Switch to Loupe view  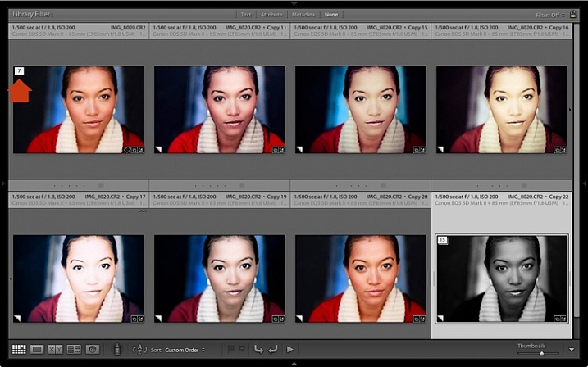pos(37,350)
